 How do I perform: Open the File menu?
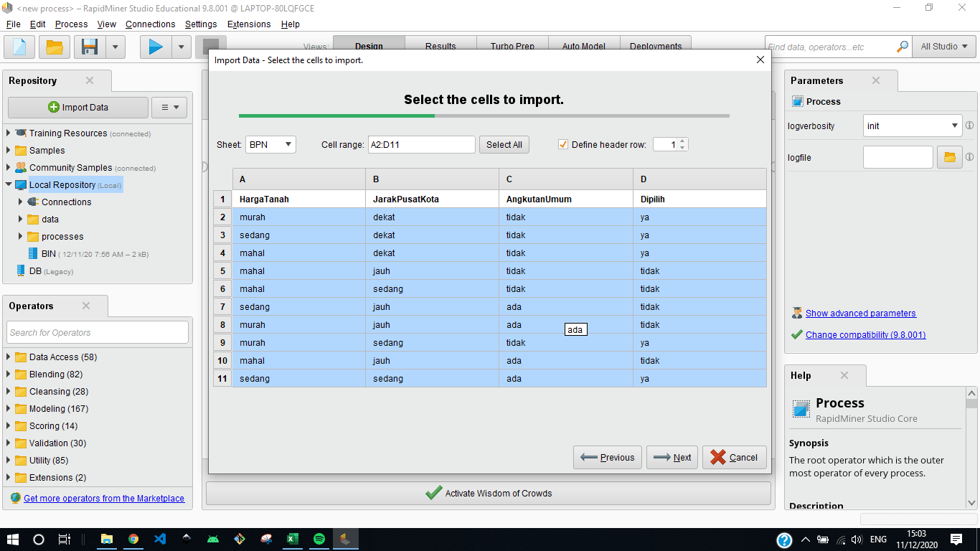(14, 24)
